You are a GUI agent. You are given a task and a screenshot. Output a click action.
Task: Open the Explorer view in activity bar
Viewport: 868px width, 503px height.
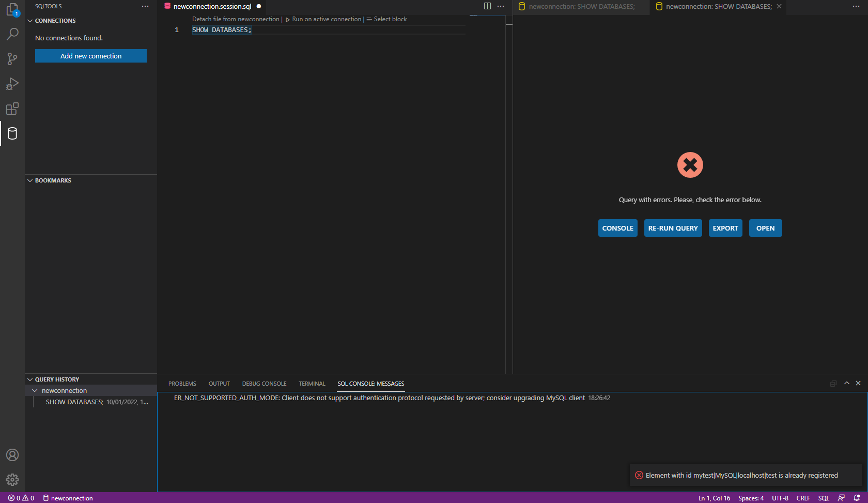12,10
